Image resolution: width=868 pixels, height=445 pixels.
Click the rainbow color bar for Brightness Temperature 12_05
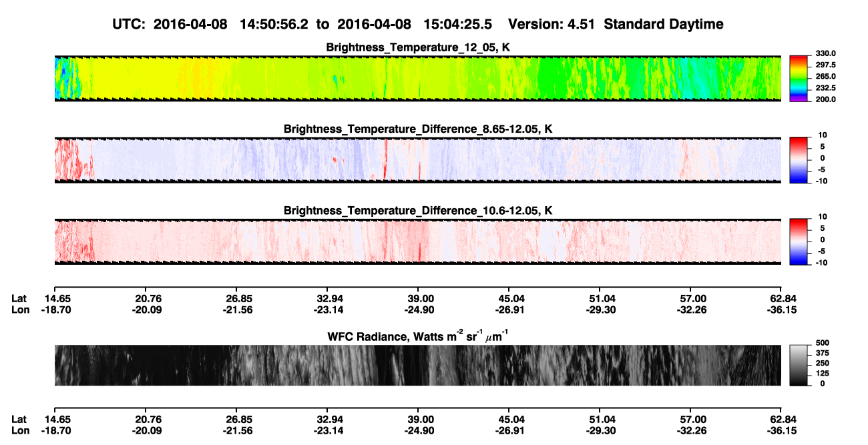coord(799,78)
